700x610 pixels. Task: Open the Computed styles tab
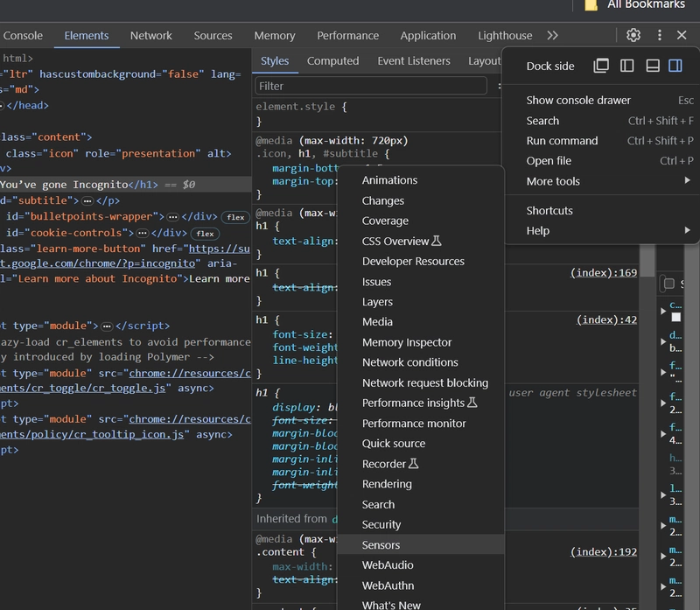coord(332,60)
